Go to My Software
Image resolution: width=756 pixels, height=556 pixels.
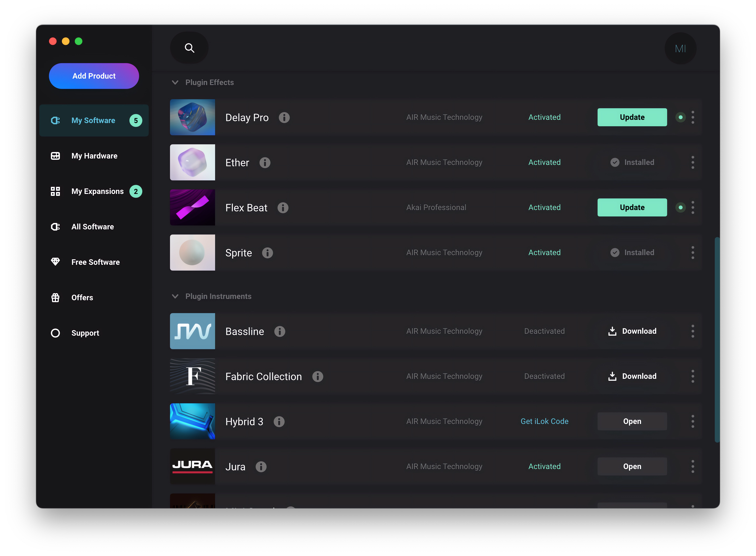pos(94,120)
